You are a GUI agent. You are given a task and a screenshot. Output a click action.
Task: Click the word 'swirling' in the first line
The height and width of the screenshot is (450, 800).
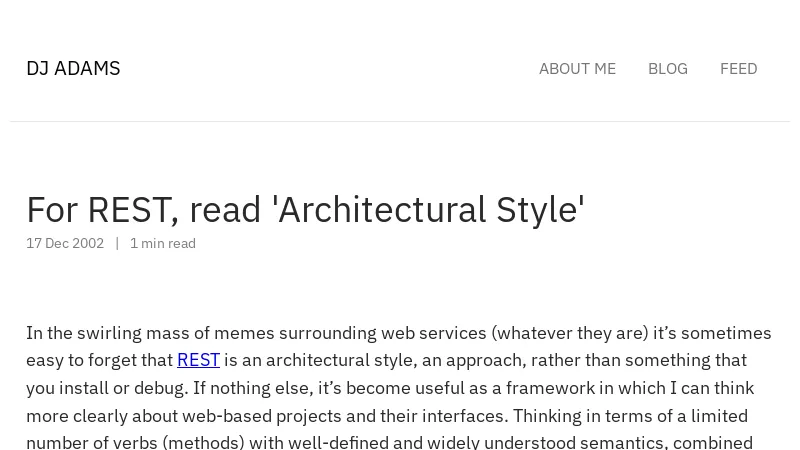109,332
